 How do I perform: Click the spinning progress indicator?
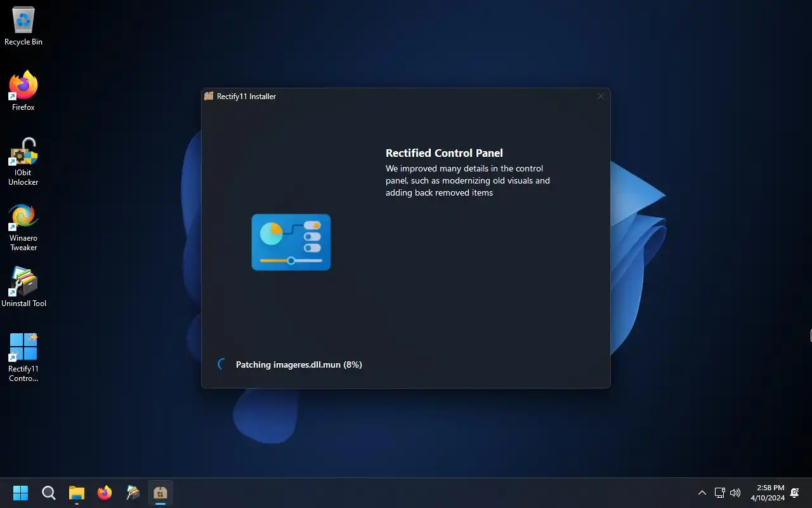coord(221,364)
